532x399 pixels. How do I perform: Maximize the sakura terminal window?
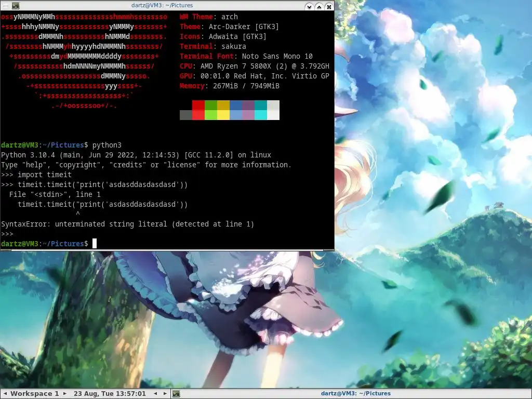pos(319,6)
